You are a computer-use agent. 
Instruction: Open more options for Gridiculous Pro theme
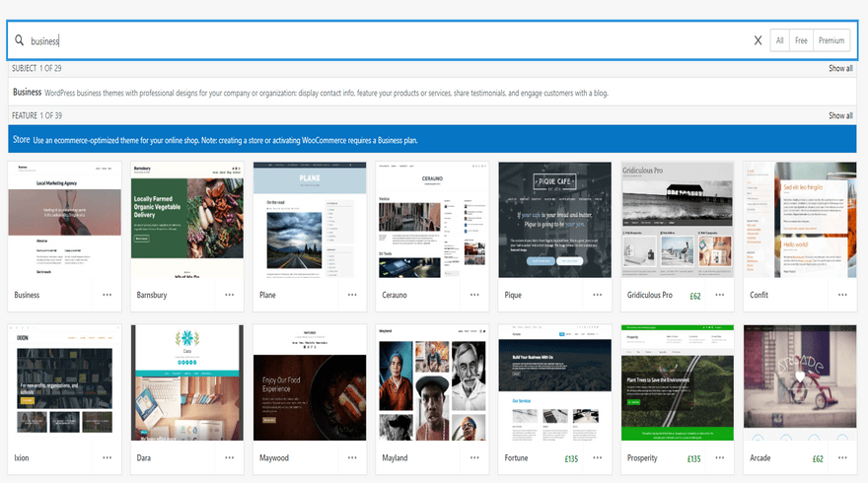tap(720, 295)
